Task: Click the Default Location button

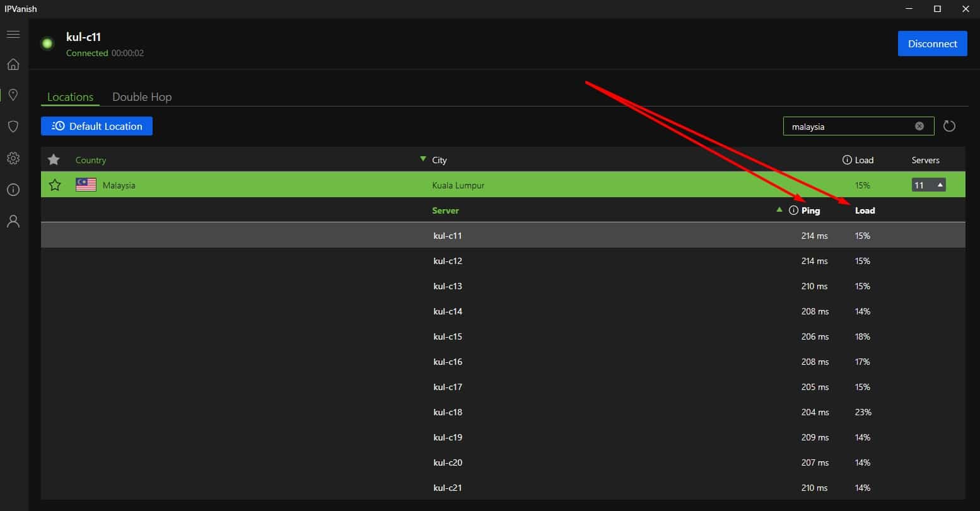Action: (x=96, y=126)
